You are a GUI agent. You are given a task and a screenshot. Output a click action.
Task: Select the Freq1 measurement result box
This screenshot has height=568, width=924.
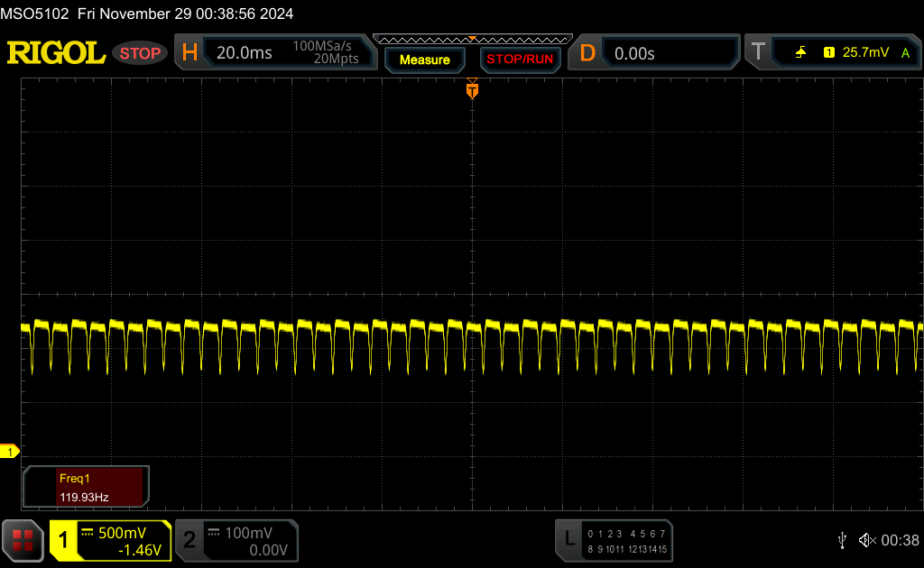(x=87, y=487)
